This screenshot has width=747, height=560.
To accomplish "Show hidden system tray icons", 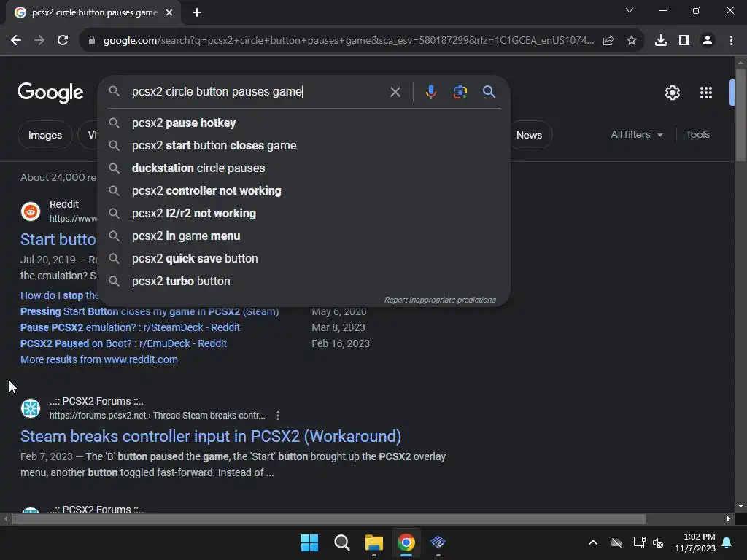I will click(x=593, y=542).
